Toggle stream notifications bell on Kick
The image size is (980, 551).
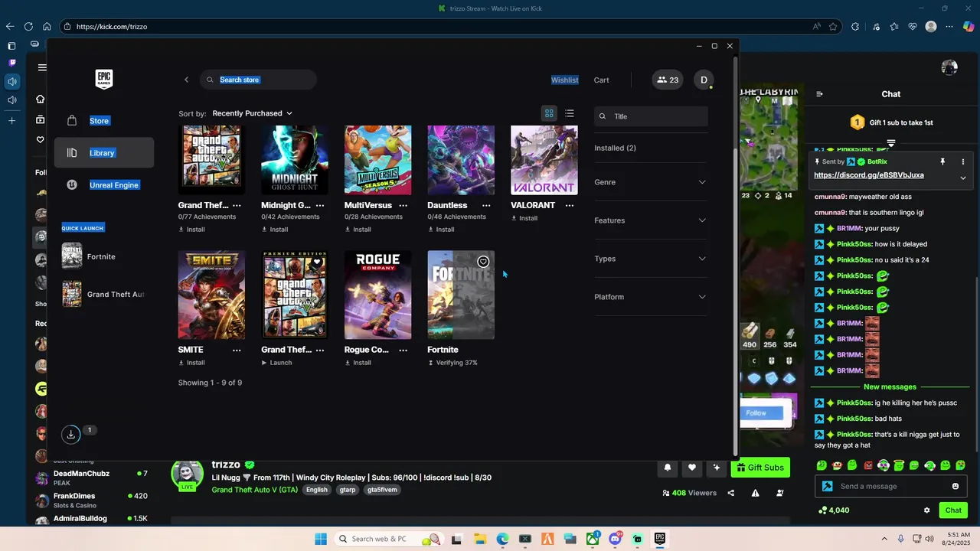(668, 468)
